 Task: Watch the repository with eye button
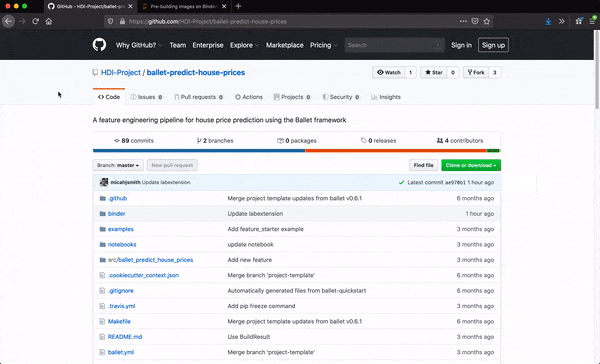pyautogui.click(x=389, y=72)
